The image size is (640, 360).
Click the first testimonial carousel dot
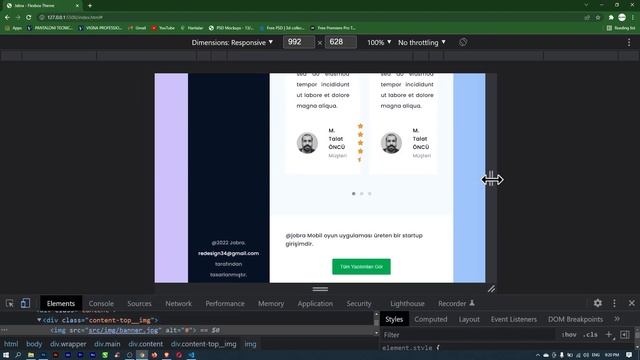(353, 193)
